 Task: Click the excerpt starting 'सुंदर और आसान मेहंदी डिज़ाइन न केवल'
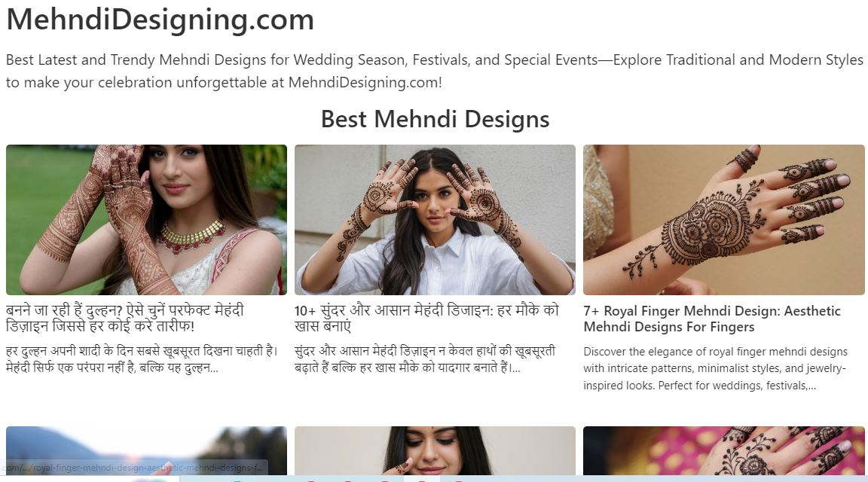point(425,359)
